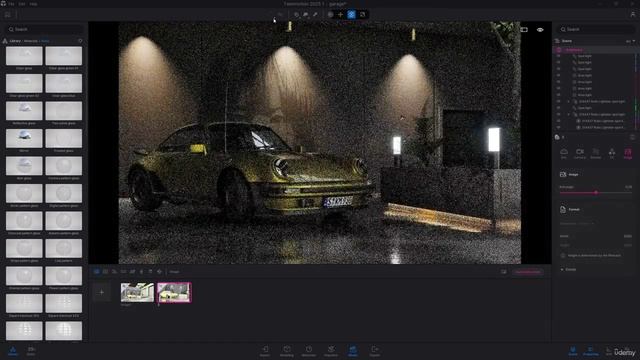Click the viewport layout rectangle icon
Viewport: 640px width, 360px height.
click(x=524, y=30)
